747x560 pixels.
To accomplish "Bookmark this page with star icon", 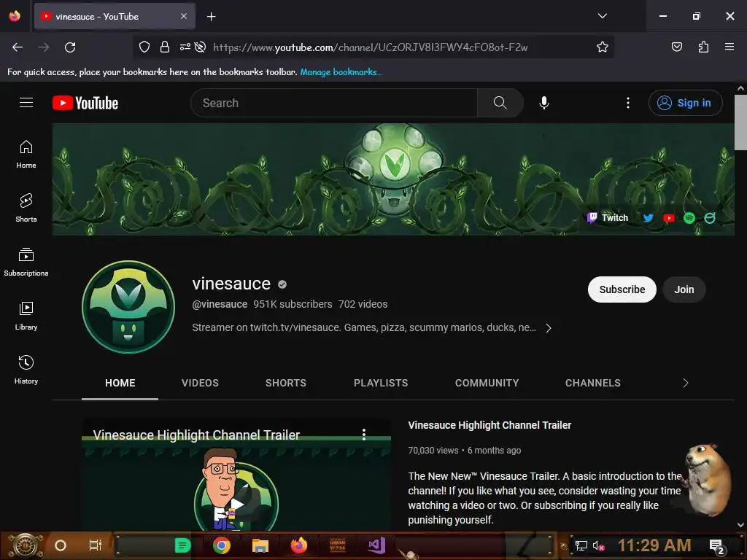I will (x=602, y=47).
